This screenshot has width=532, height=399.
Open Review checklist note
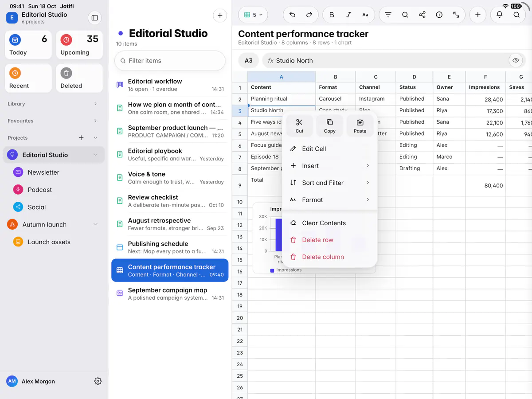coord(170,201)
